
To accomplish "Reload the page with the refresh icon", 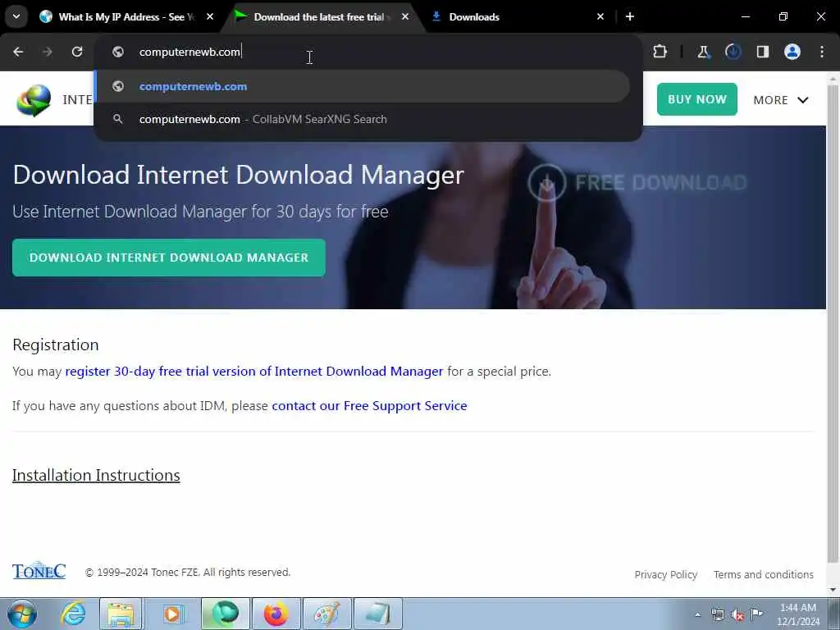I will click(77, 52).
